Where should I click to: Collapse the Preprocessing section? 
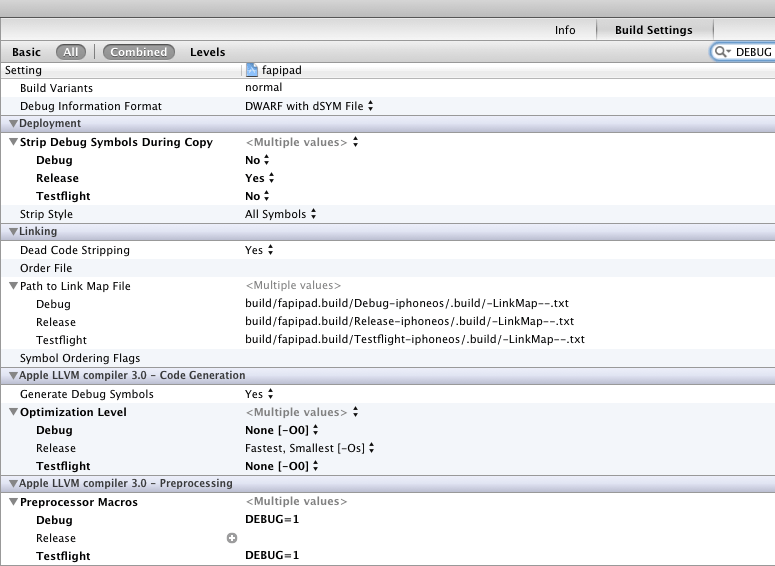pos(13,483)
